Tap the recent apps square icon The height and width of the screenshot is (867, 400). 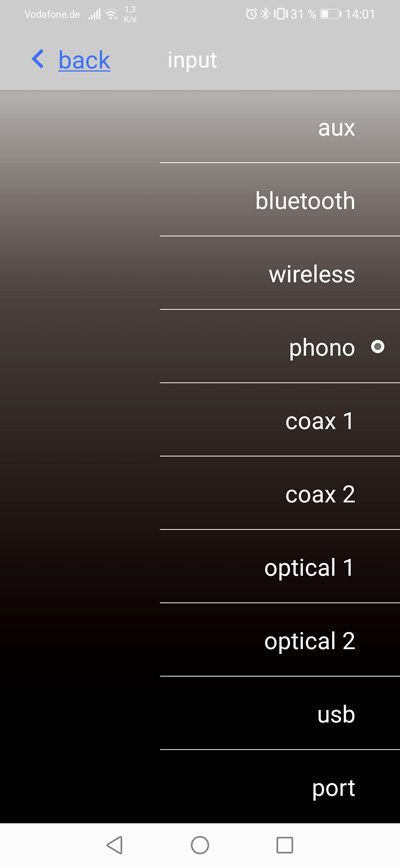(x=284, y=844)
